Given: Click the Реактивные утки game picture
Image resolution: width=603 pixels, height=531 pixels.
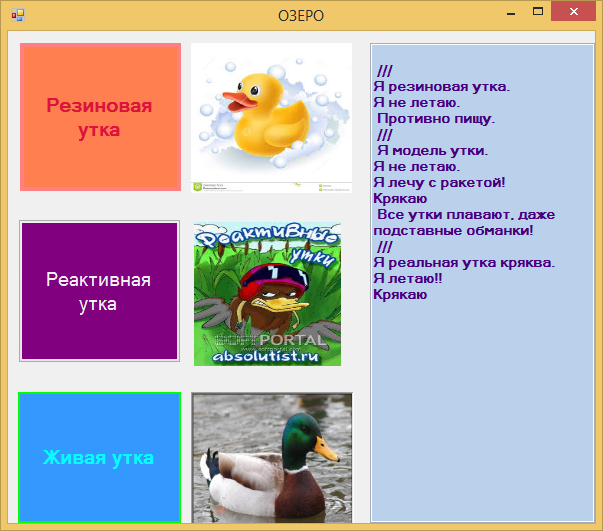Looking at the screenshot, I should [x=267, y=293].
